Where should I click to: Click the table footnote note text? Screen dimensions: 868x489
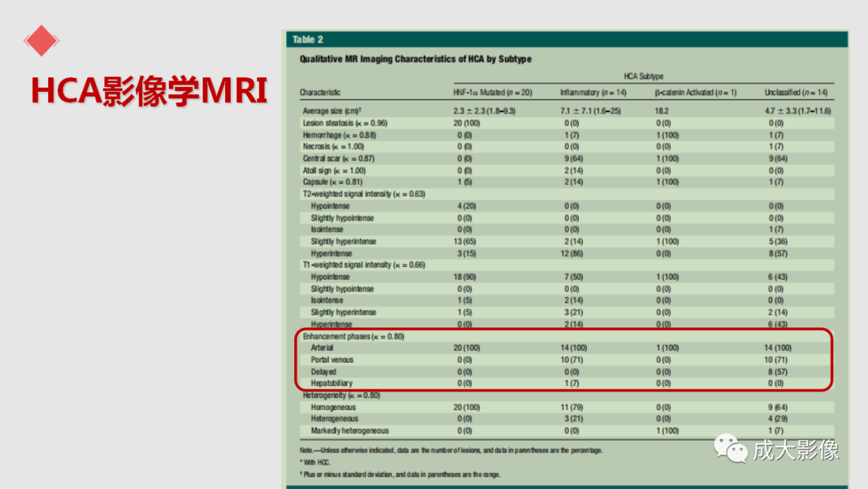451,450
